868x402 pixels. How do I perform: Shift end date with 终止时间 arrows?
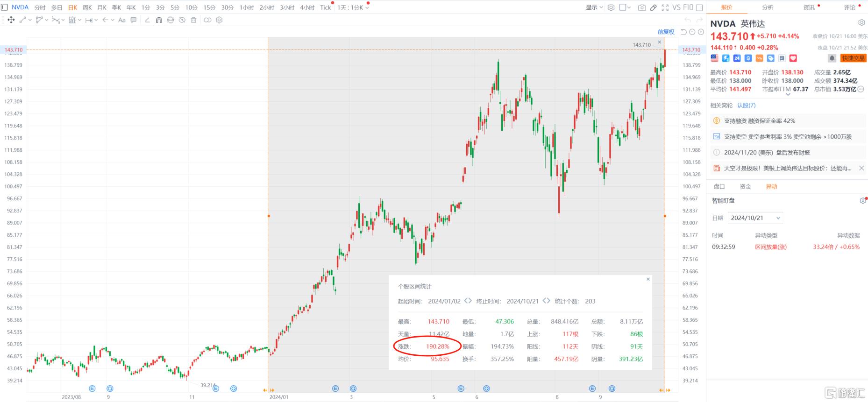click(x=546, y=301)
